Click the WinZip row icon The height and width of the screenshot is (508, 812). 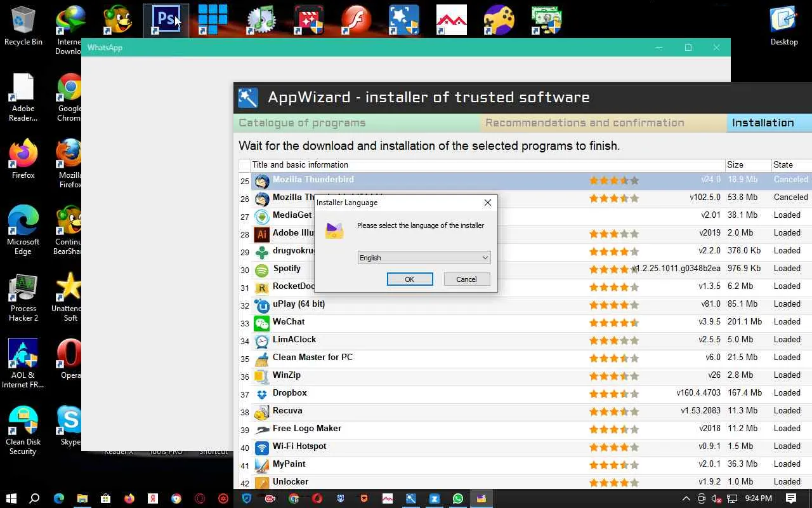click(x=262, y=377)
